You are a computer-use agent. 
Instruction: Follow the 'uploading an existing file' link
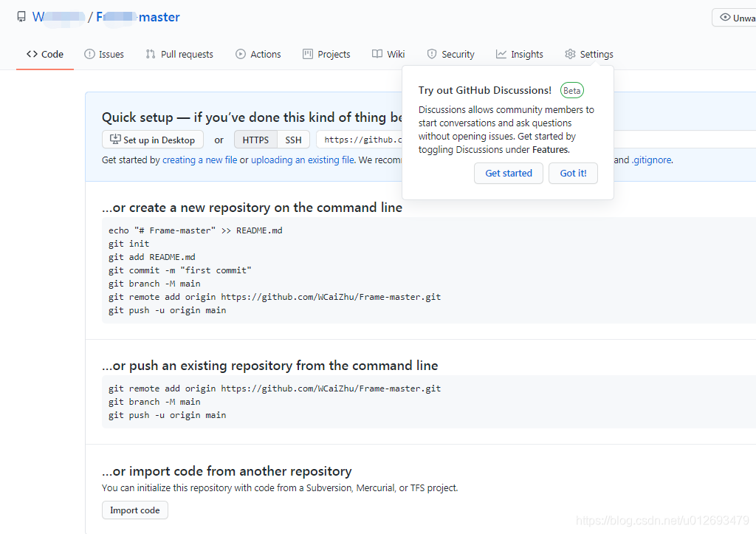click(302, 160)
